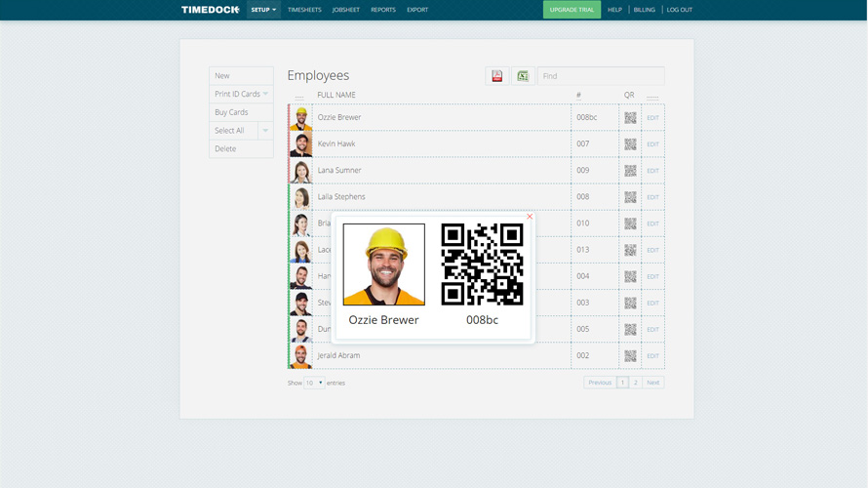This screenshot has width=868, height=488.
Task: Go to page 1
Action: pyautogui.click(x=622, y=383)
